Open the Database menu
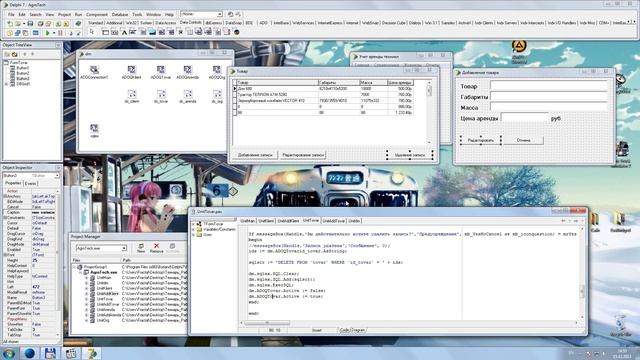 [120, 14]
